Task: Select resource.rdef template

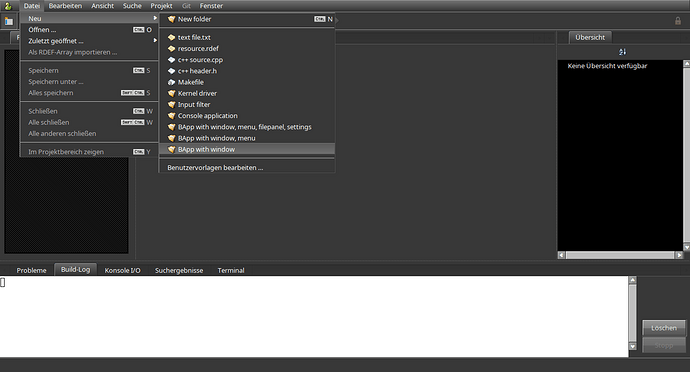Action: click(x=247, y=48)
